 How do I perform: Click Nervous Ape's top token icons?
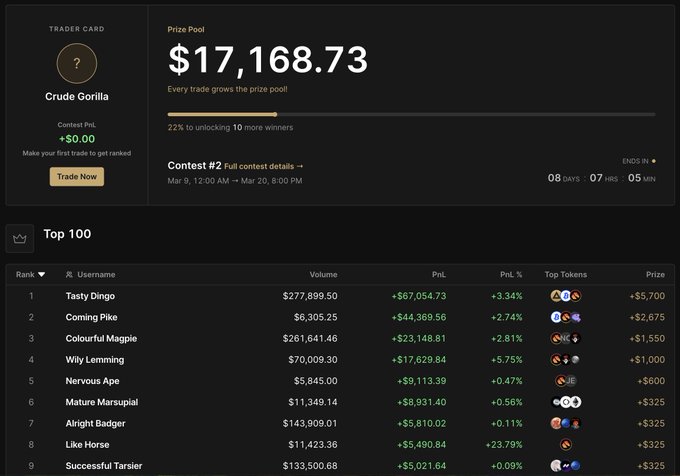click(x=566, y=381)
